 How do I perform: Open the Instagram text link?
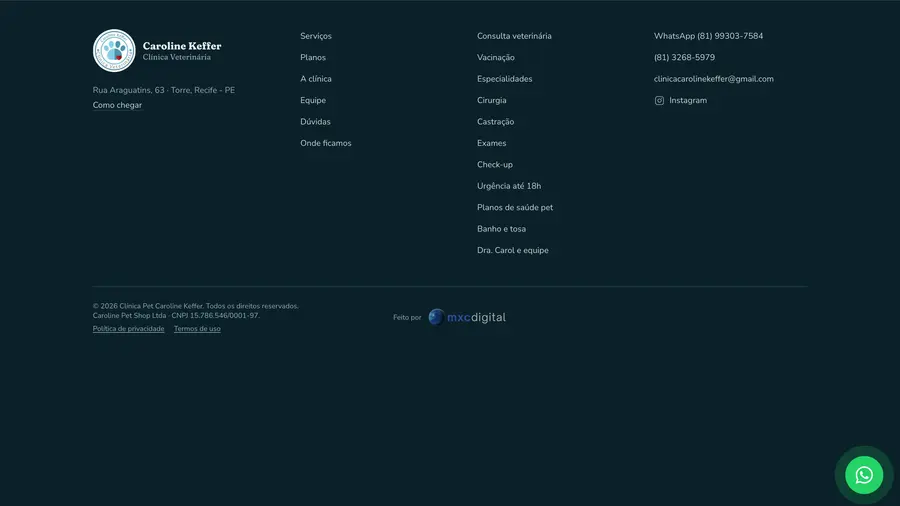(x=688, y=100)
